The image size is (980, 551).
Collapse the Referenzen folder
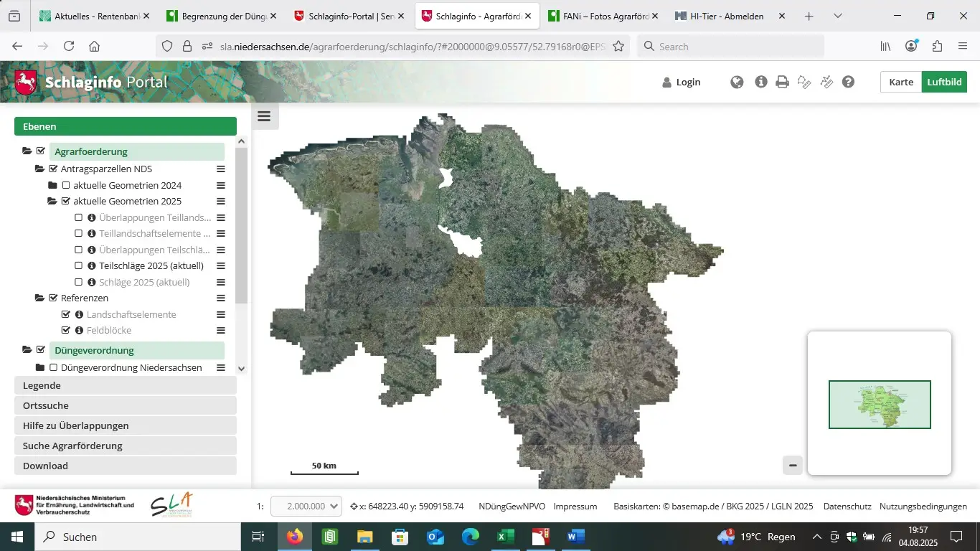[39, 298]
